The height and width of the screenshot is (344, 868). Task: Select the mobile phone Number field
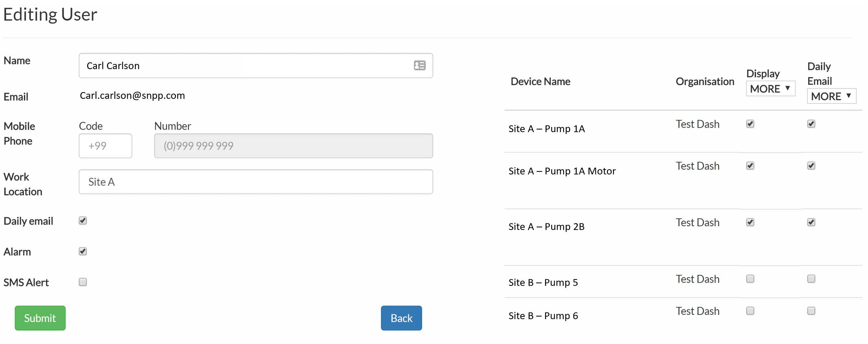click(x=294, y=146)
